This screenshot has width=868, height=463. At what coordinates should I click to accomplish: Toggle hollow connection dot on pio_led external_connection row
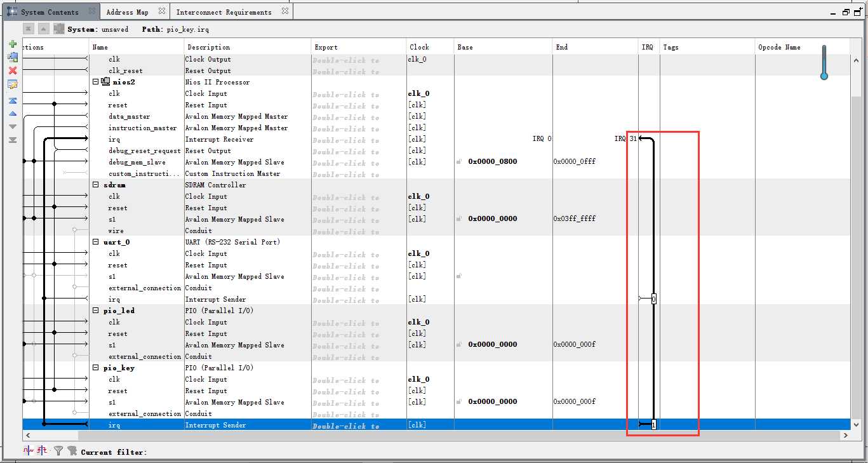pos(74,356)
